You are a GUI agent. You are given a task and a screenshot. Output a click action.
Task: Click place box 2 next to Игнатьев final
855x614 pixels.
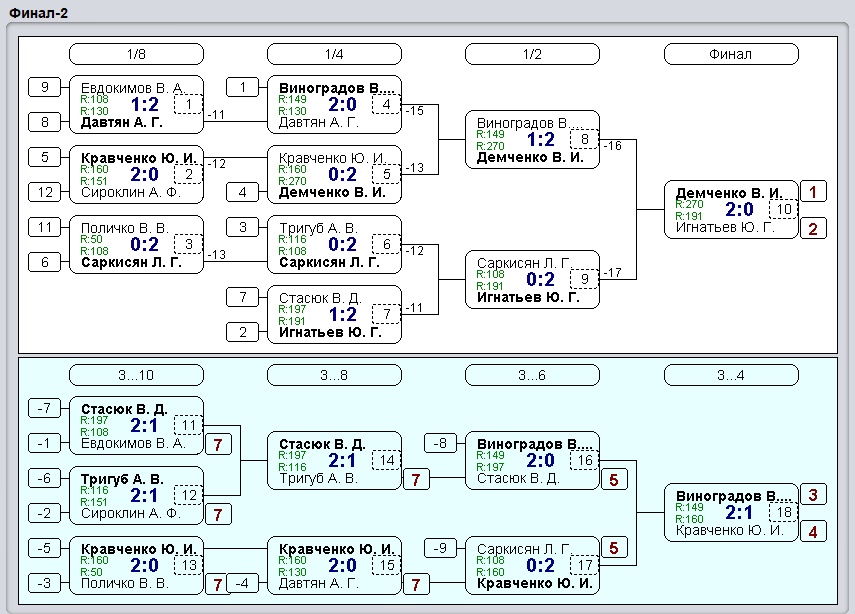pos(813,228)
